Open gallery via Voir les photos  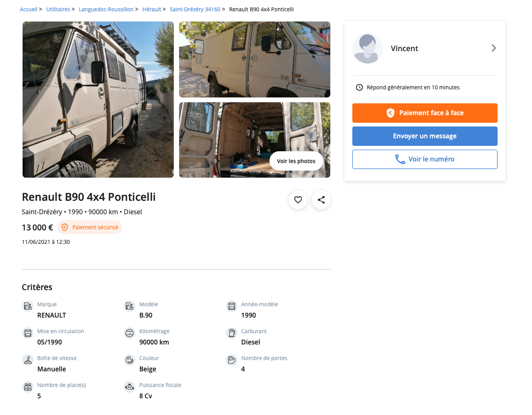(x=296, y=161)
